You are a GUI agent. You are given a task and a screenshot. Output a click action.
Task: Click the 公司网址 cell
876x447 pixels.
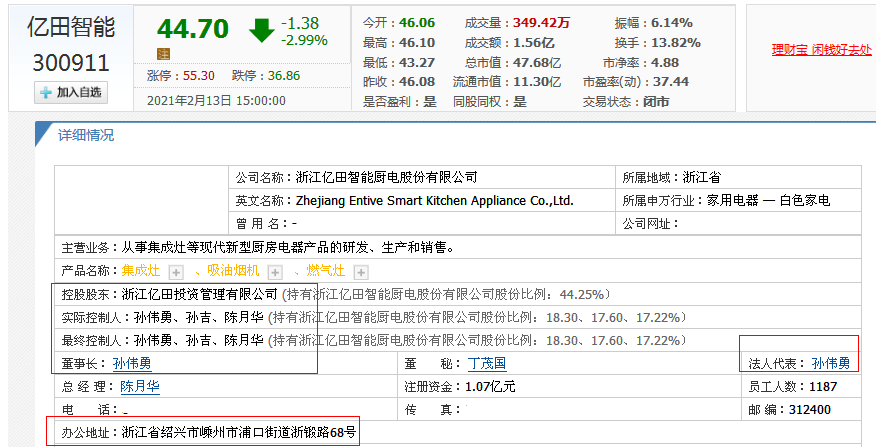point(738,224)
